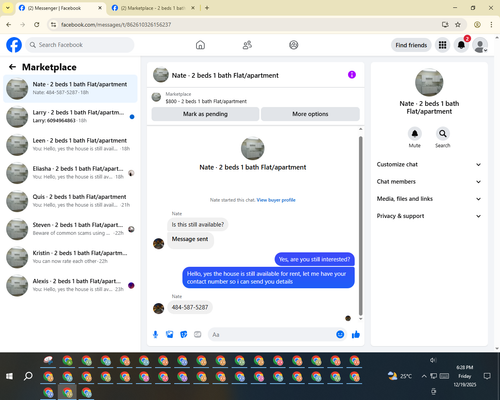
Task: Focus the Search Facebook field
Action: click(x=80, y=45)
